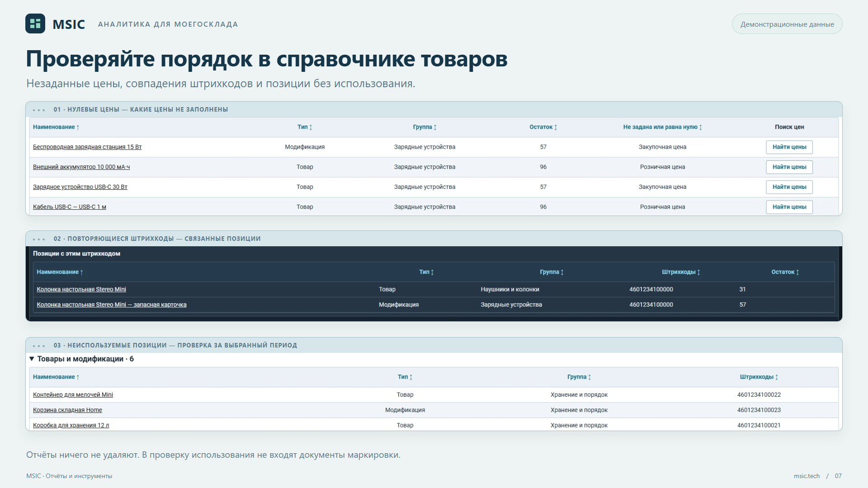Click the three dots on panel 02 header

tap(39, 239)
